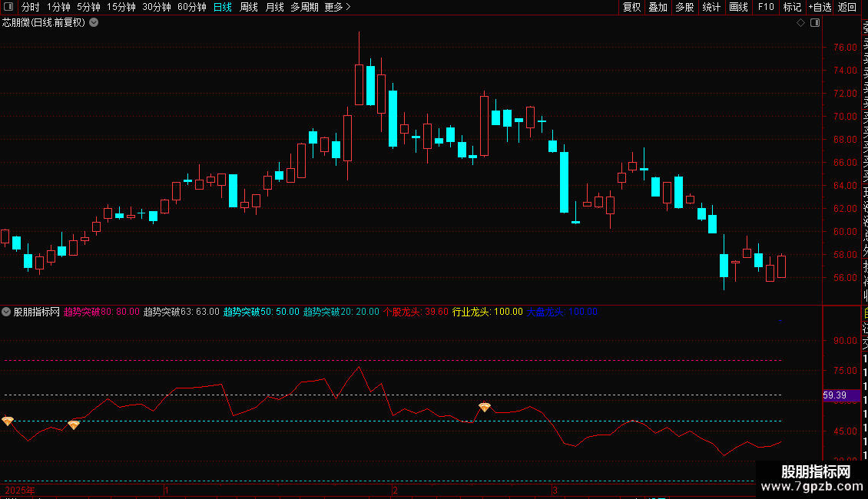Click the diamond icon at chart top-right
The image size is (868, 499).
(x=800, y=23)
